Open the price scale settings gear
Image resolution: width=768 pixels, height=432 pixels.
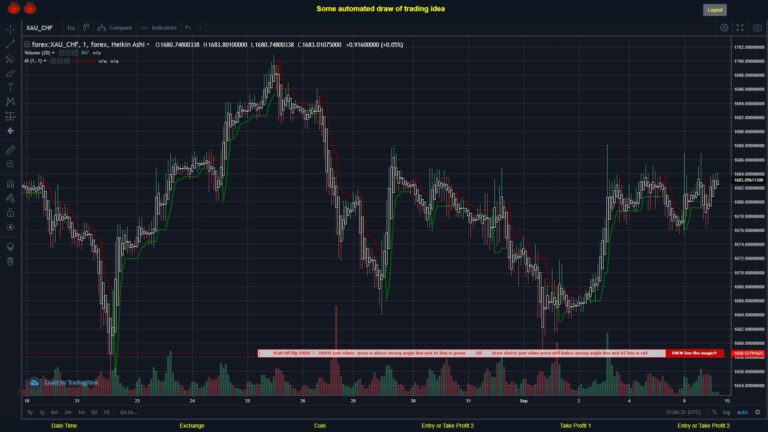tap(757, 412)
